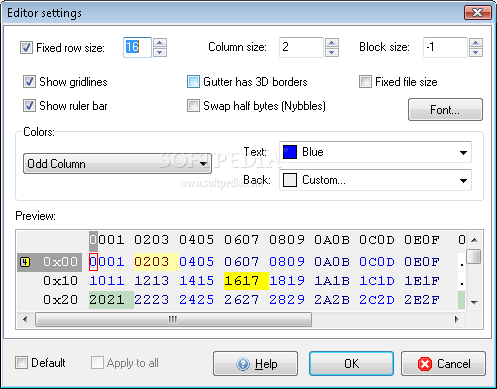
Task: Enable Gutter has 3D borders
Action: [193, 82]
